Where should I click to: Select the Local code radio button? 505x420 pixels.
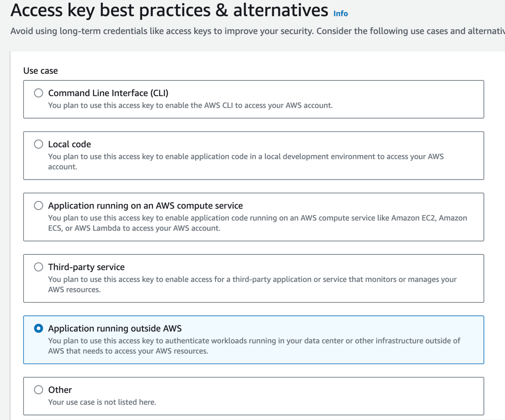tap(39, 144)
